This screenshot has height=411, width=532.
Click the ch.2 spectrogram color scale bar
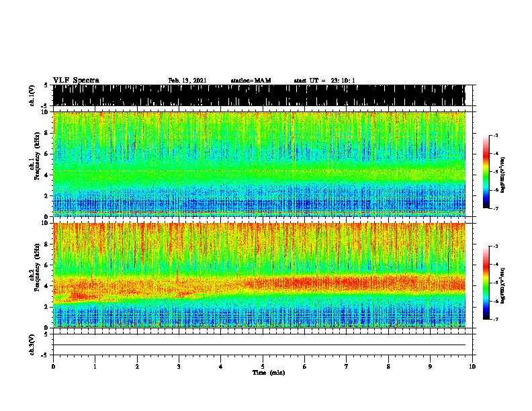pyautogui.click(x=486, y=283)
